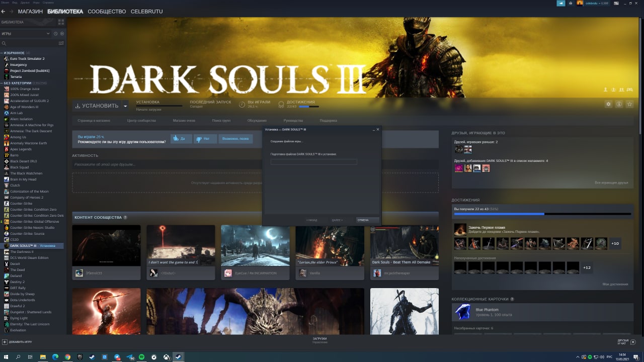Click activity input Расскажите об этой игре
The width and height of the screenshot is (644, 362).
coord(255,164)
